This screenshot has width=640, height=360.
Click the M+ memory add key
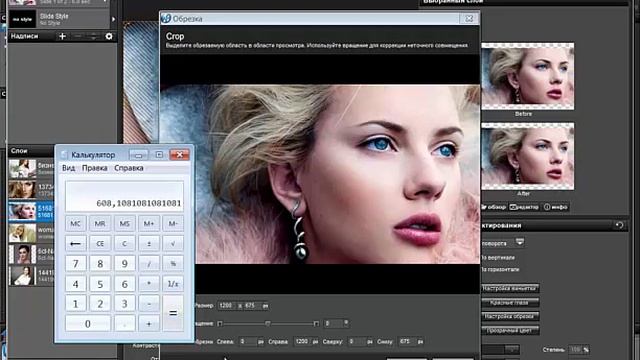coord(149,224)
